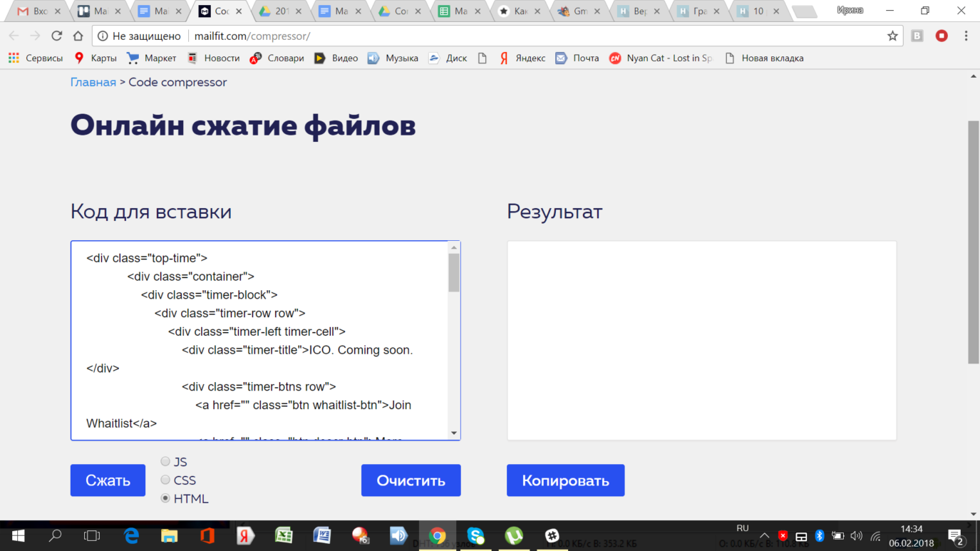The image size is (980, 551).
Task: Bookmark this page with star icon
Action: coord(892,36)
